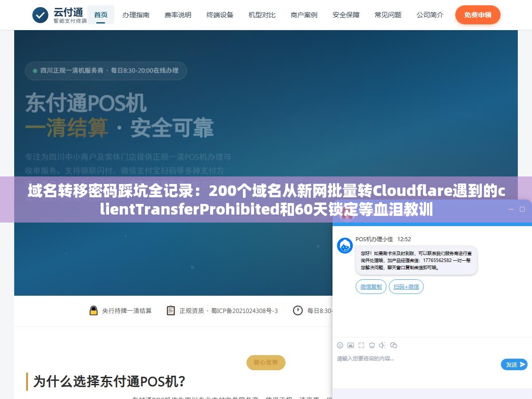Image resolution: width=532 pixels, height=399 pixels.
Task: Click the 央行持牌一清结算 label
Action: click(x=127, y=311)
